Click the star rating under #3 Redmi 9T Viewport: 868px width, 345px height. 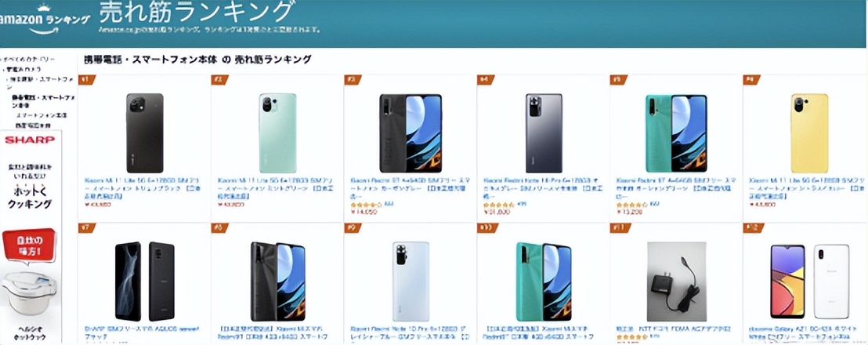pos(366,205)
